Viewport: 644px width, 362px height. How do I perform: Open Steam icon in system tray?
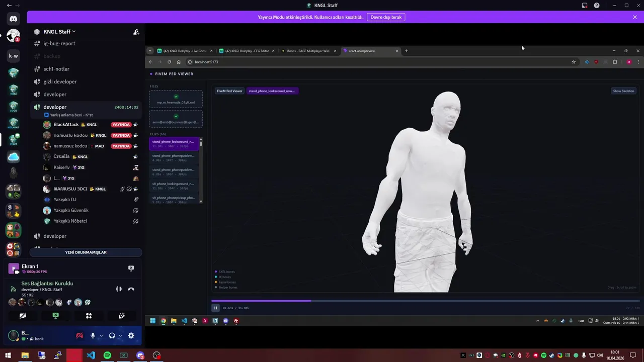click(x=551, y=355)
